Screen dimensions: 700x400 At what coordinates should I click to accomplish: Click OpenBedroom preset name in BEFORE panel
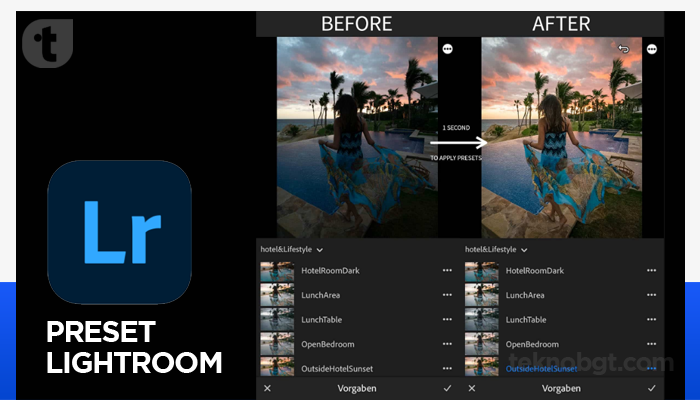click(328, 344)
